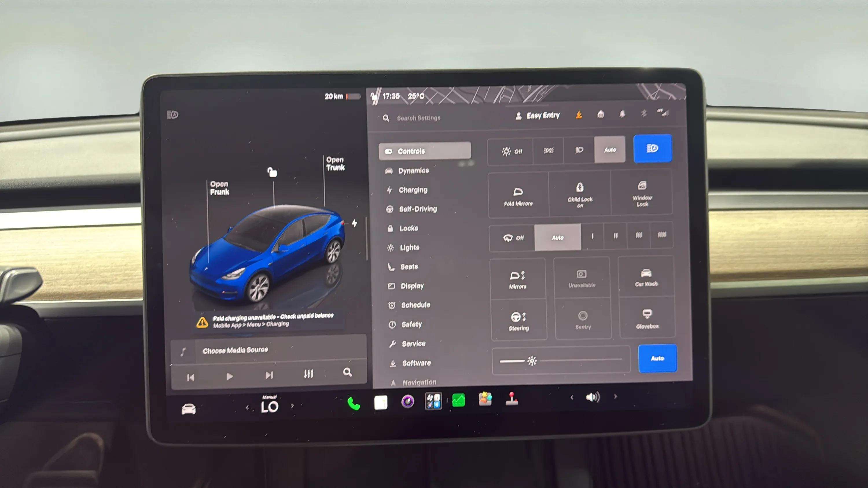The image size is (868, 488).
Task: Open the garage door HomeLink icon
Action: pos(600,115)
